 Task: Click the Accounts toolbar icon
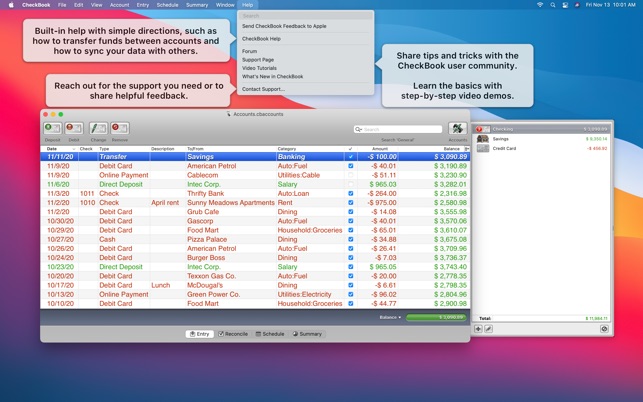(x=458, y=128)
